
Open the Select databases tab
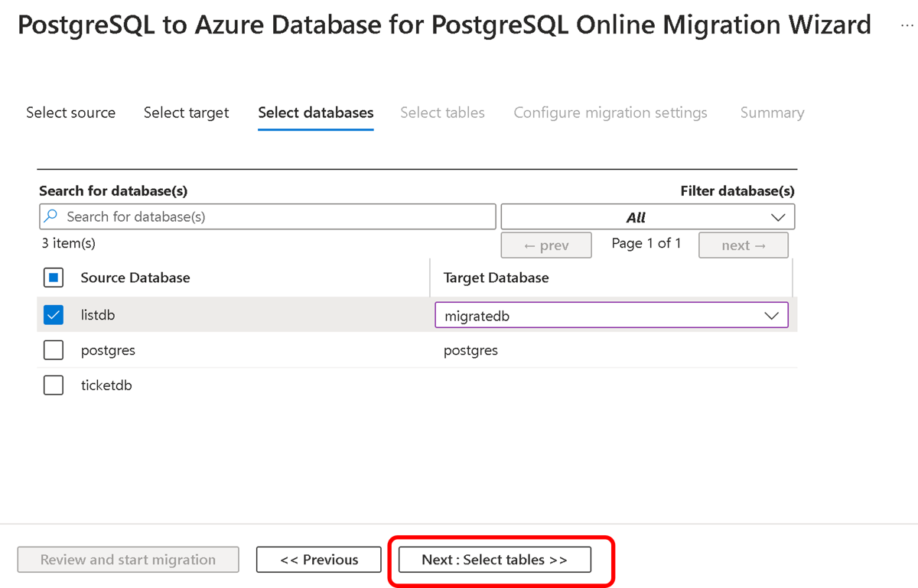point(315,112)
